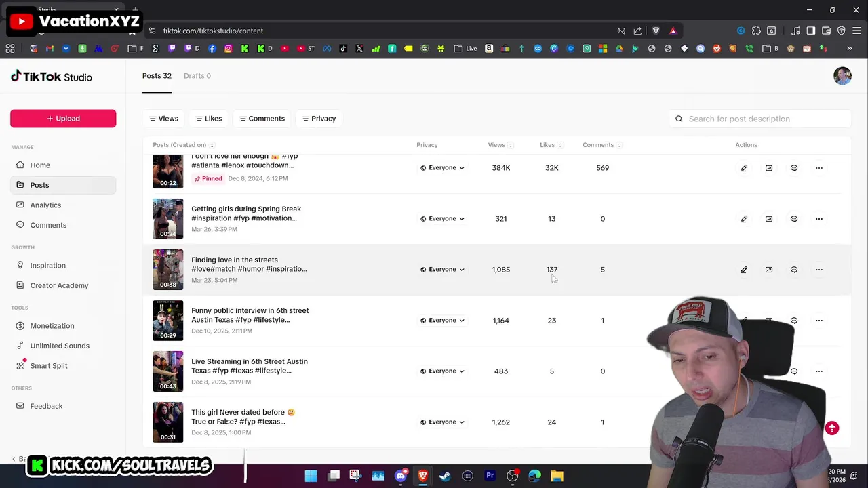Open the Comments filter
Screen dimensions: 868x488
point(262,119)
